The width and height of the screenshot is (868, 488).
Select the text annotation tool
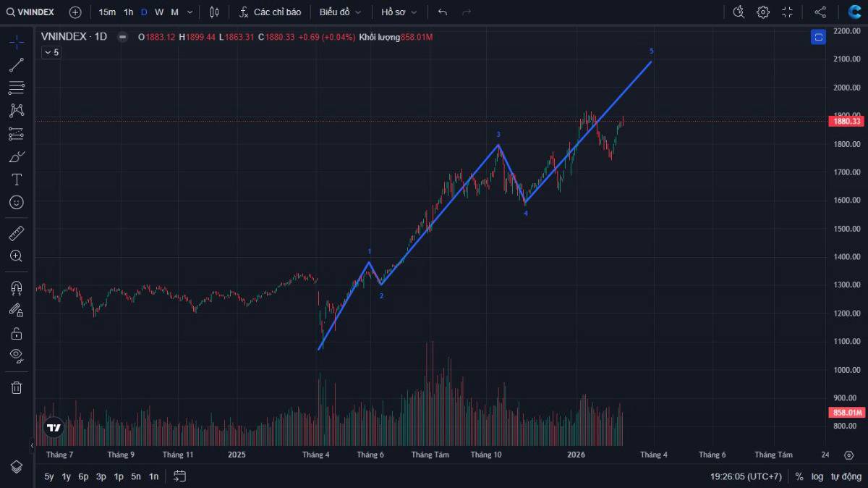point(16,180)
